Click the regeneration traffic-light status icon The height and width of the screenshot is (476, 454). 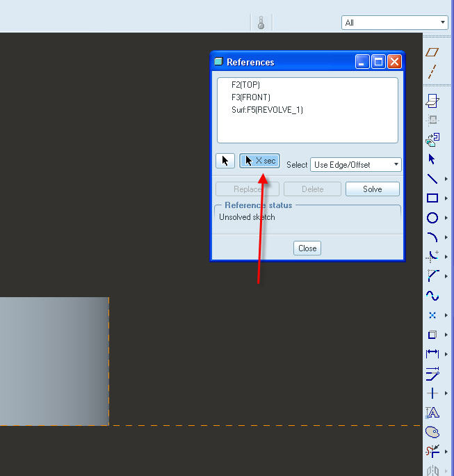(261, 23)
